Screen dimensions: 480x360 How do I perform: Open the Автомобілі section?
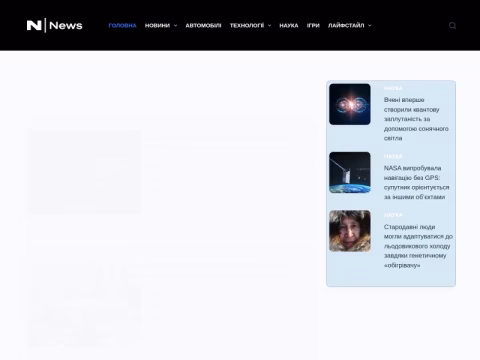tap(203, 25)
